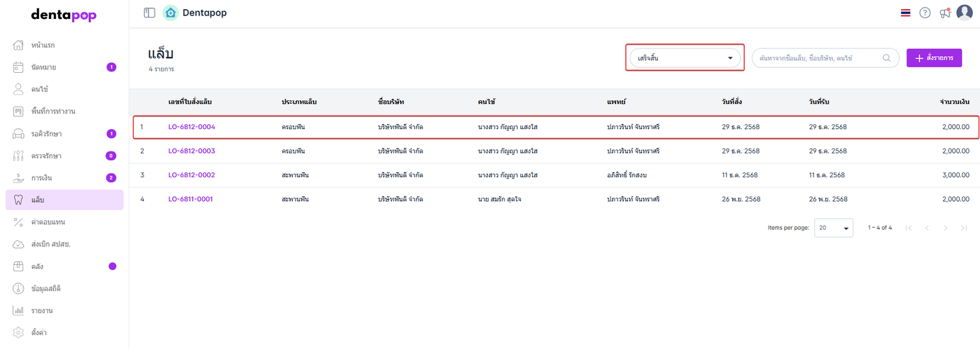Viewport: 980px width, 349px height.
Task: Go to next page arrow
Action: (x=945, y=228)
